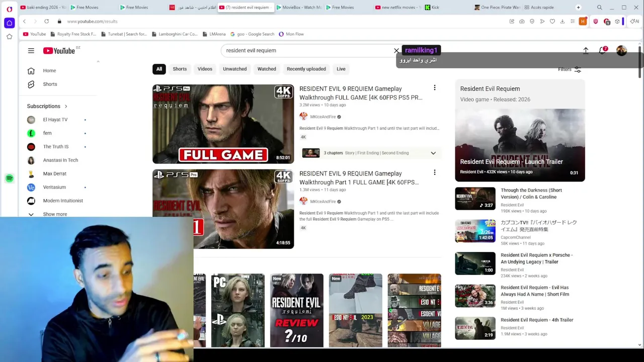This screenshot has height=362, width=644.
Task: Open the account avatar menu
Action: (x=622, y=51)
